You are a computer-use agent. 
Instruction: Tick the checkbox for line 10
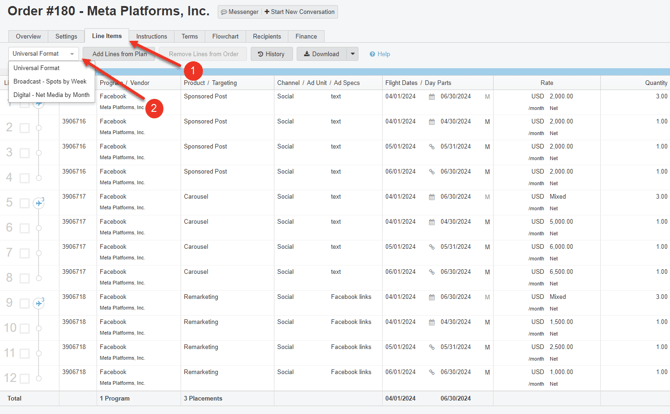point(25,329)
